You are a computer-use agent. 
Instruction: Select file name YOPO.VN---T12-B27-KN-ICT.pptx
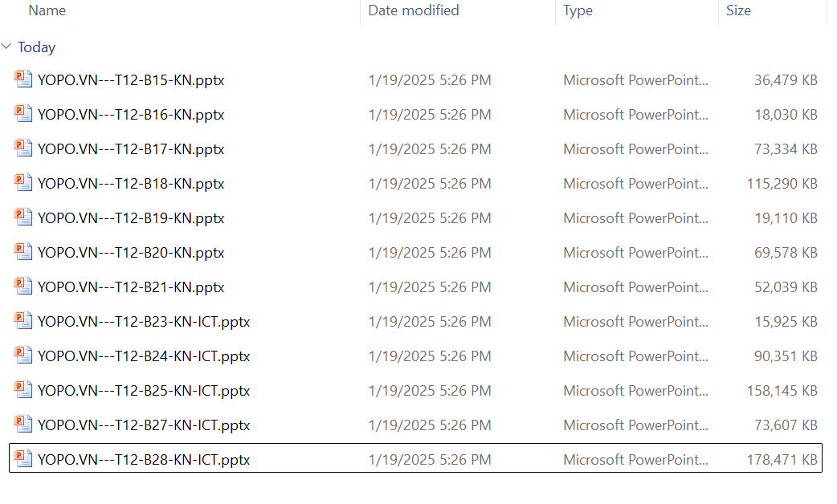pos(144,425)
